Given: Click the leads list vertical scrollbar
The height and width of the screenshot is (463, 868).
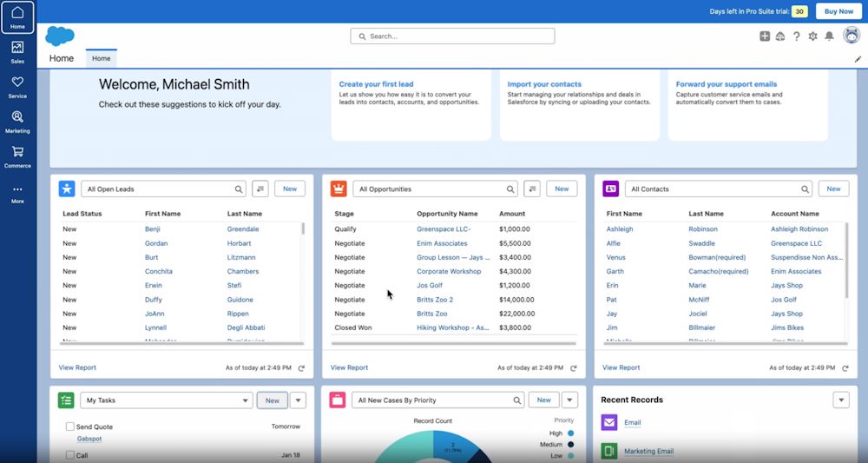Looking at the screenshot, I should [303, 228].
